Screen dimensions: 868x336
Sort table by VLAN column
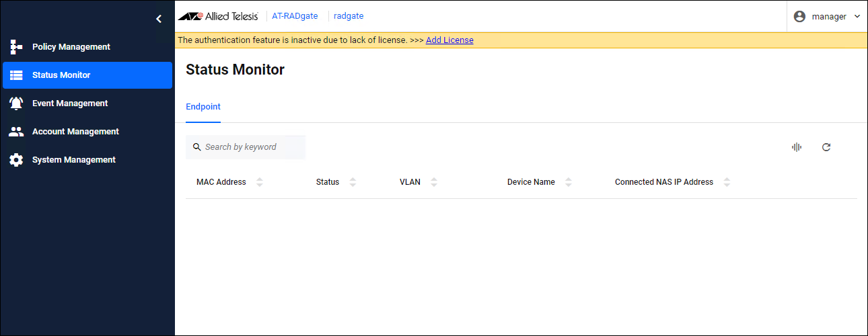coord(434,182)
